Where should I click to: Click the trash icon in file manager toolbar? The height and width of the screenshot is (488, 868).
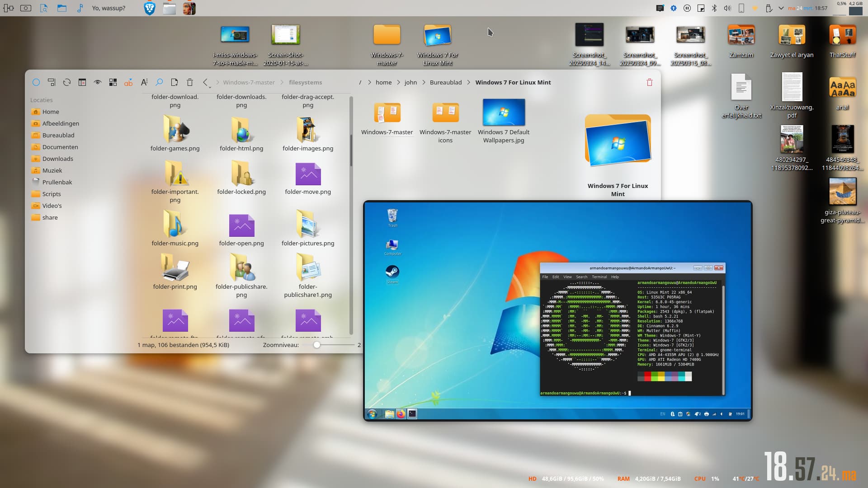click(x=190, y=82)
